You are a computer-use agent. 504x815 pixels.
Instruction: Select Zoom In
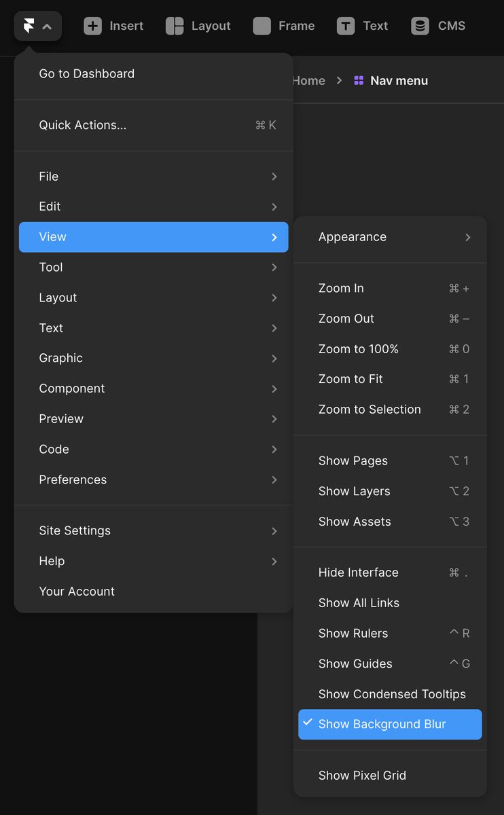(390, 289)
